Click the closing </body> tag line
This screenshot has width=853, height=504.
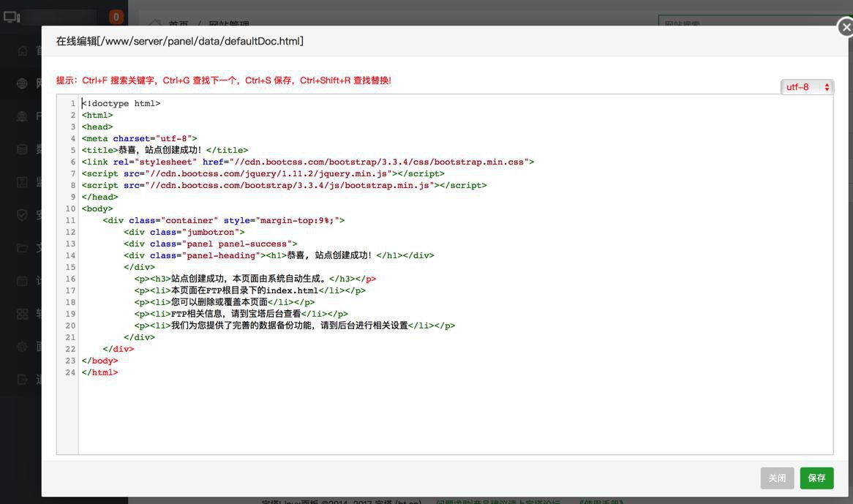pos(100,361)
